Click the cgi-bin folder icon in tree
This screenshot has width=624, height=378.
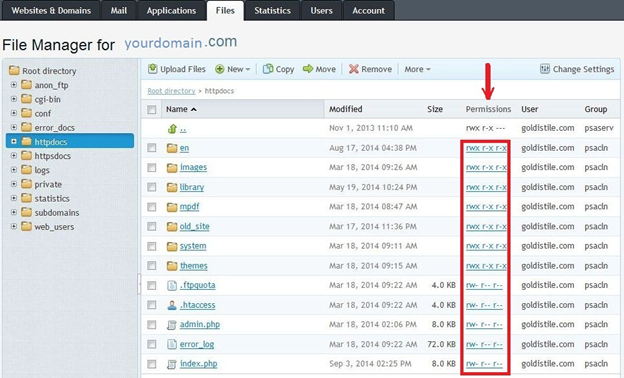click(x=26, y=99)
